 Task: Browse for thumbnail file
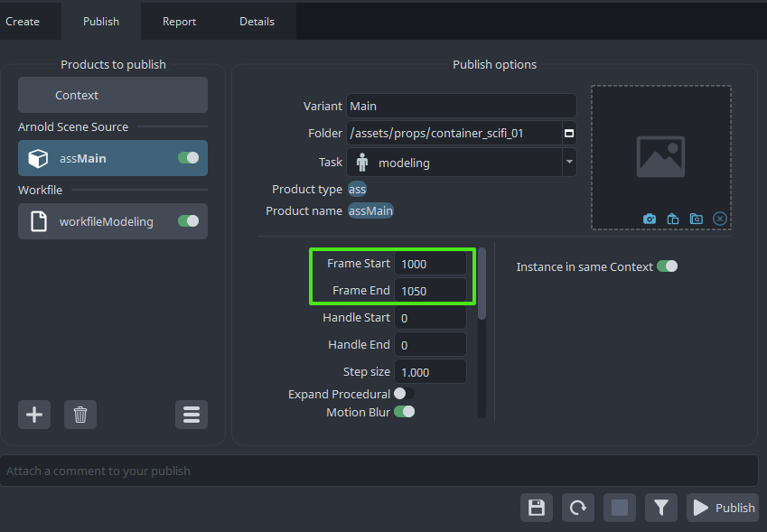click(x=696, y=219)
